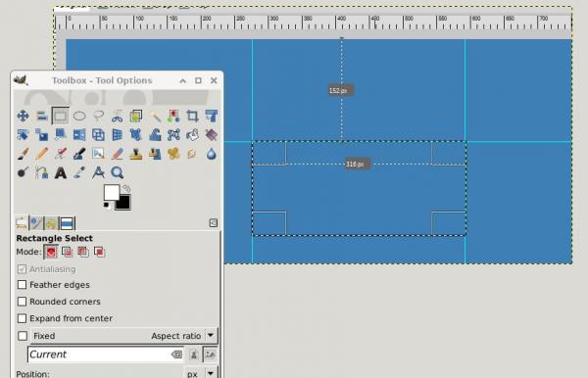This screenshot has height=378, width=588.
Task: Activate the Text tool
Action: (x=61, y=172)
